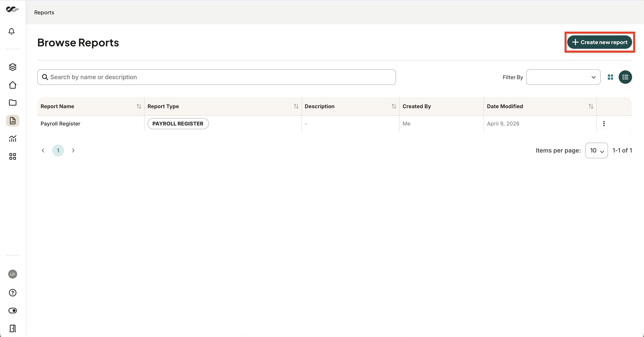This screenshot has height=337, width=644.
Task: Click the company logo in the sidebar
Action: [12, 9]
